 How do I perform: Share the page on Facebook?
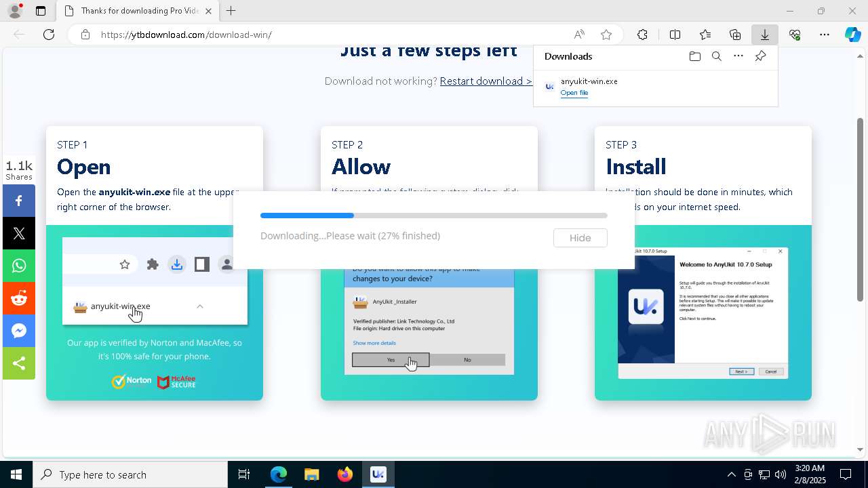point(19,201)
